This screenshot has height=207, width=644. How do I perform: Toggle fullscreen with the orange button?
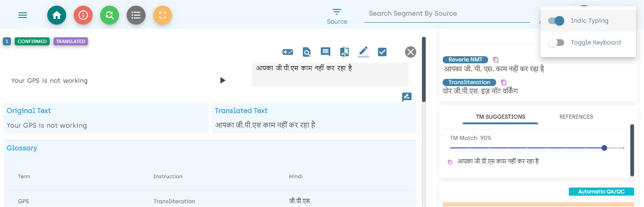point(163,15)
